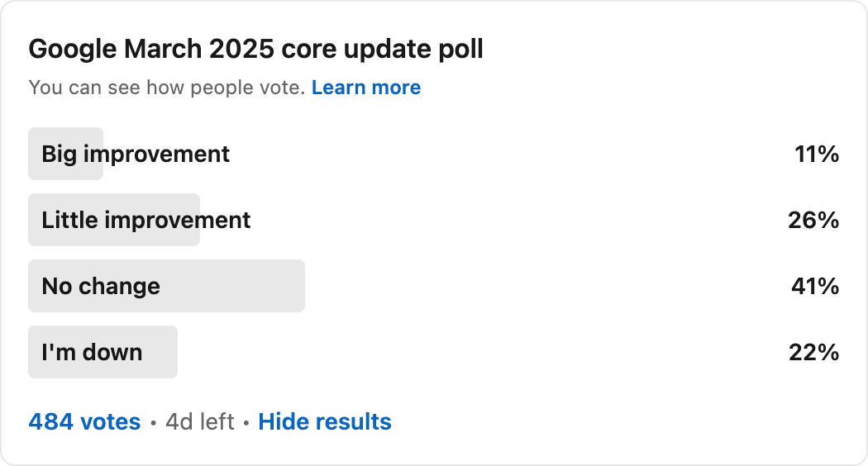The height and width of the screenshot is (466, 868).
Task: Click the 26% result percentage
Action: coord(813,221)
